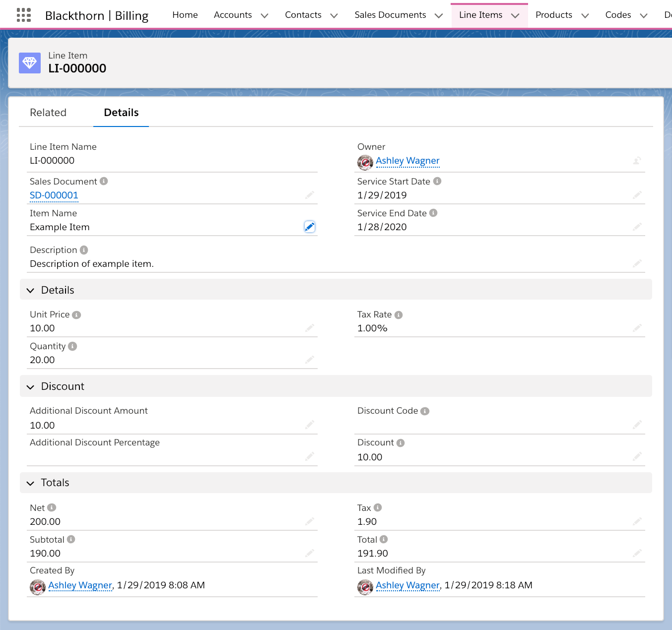This screenshot has height=630, width=672.
Task: Open the Contacts navigation tab
Action: point(303,15)
